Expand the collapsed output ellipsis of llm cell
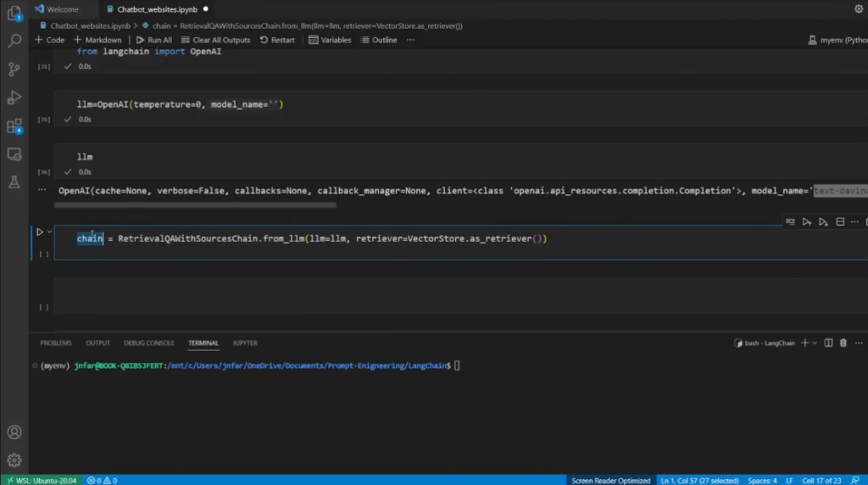Image resolution: width=868 pixels, height=485 pixels. click(40, 191)
